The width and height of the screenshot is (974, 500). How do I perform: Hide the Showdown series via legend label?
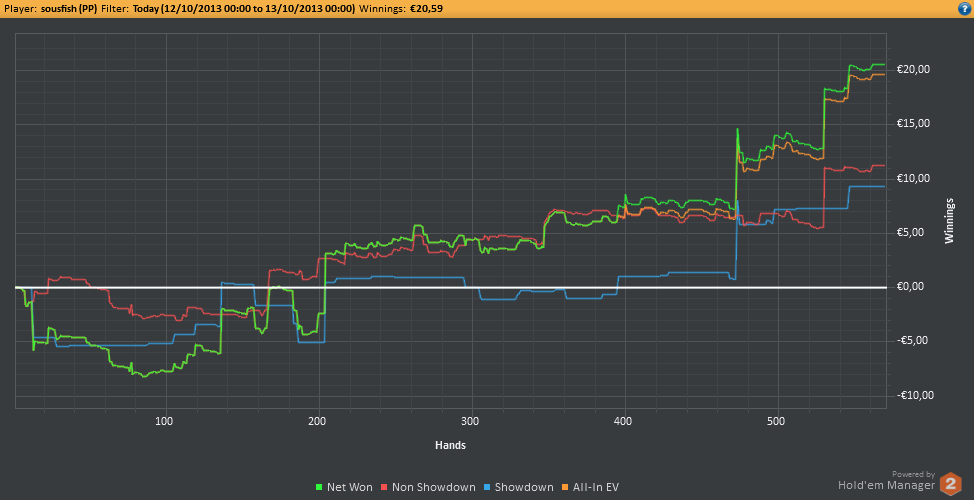click(x=524, y=488)
